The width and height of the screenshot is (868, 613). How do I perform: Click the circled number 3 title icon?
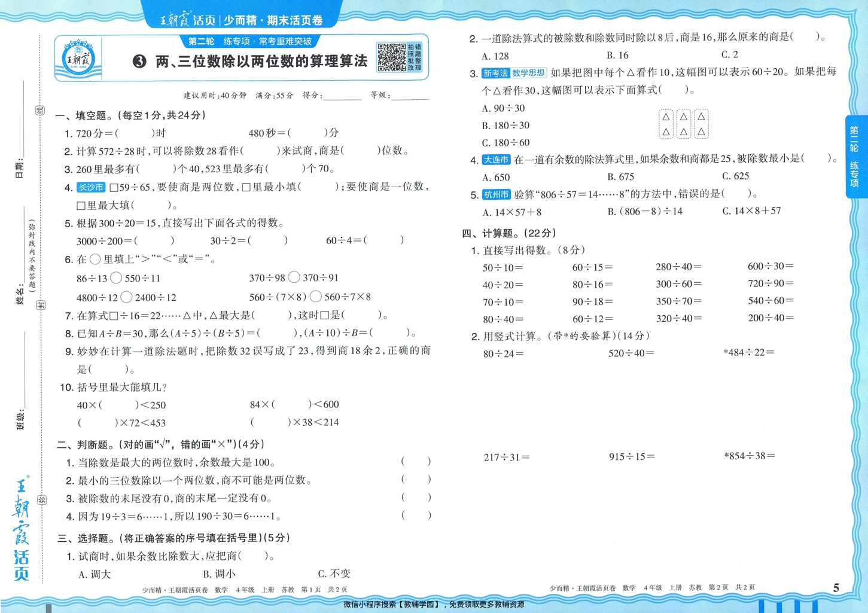click(x=138, y=62)
